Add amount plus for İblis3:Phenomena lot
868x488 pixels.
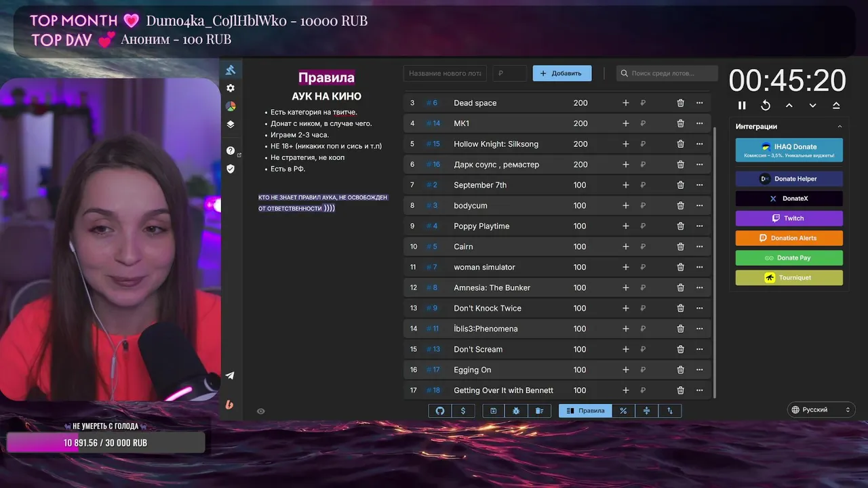[625, 329]
